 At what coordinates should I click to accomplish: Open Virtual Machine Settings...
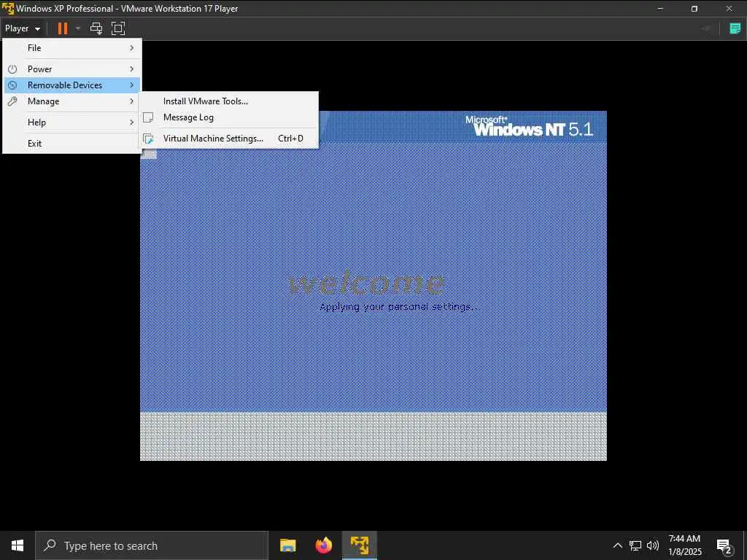[228, 139]
